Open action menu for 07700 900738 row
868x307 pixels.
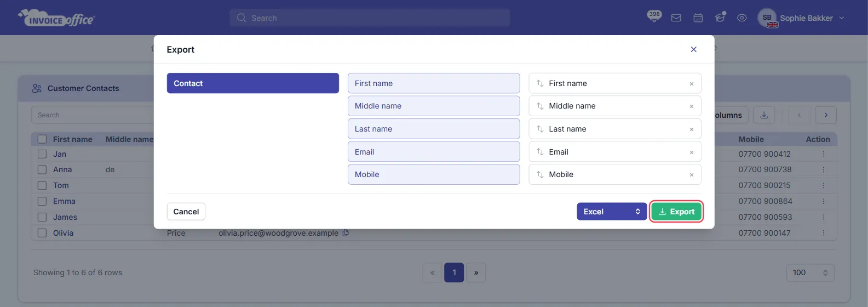click(x=823, y=170)
